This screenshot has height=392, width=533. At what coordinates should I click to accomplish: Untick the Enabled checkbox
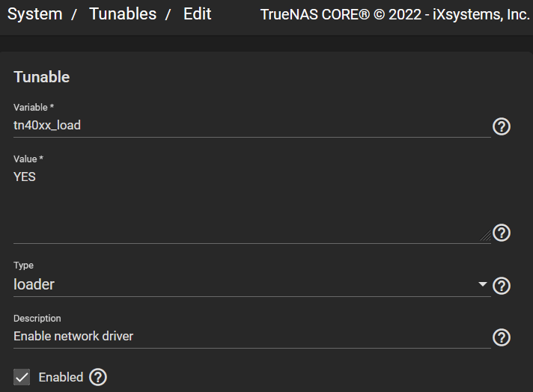[22, 377]
